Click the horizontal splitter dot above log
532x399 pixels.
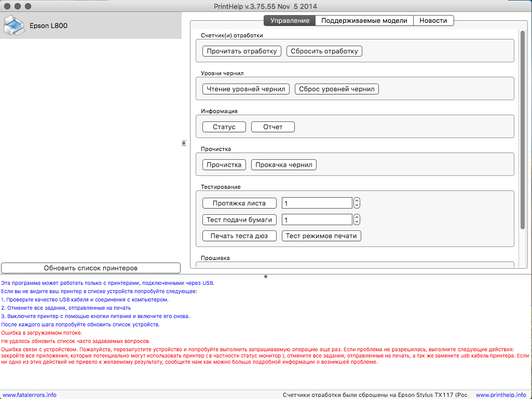(266, 277)
